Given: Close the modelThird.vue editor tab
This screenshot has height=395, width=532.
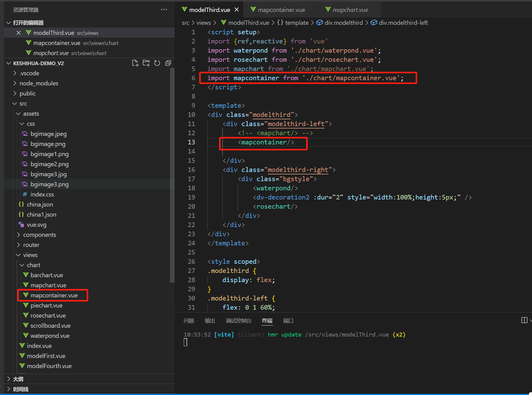Looking at the screenshot, I should (237, 10).
